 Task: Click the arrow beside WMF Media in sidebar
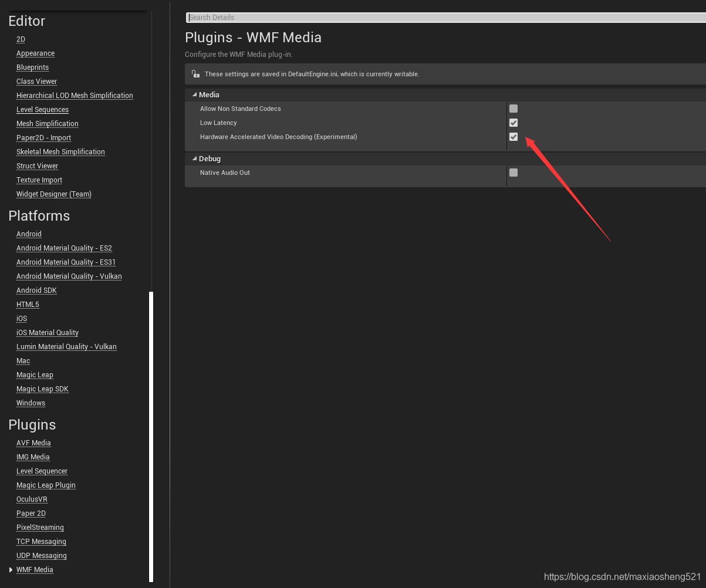point(11,570)
